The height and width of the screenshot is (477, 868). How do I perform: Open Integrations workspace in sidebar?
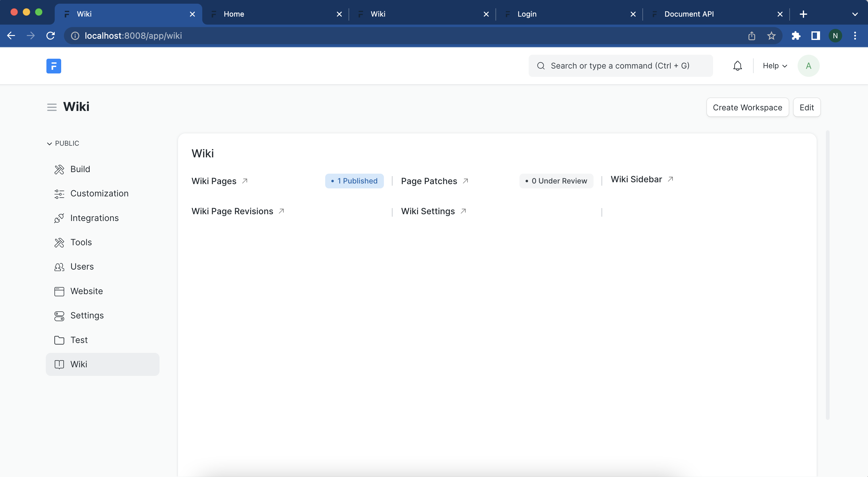point(94,218)
